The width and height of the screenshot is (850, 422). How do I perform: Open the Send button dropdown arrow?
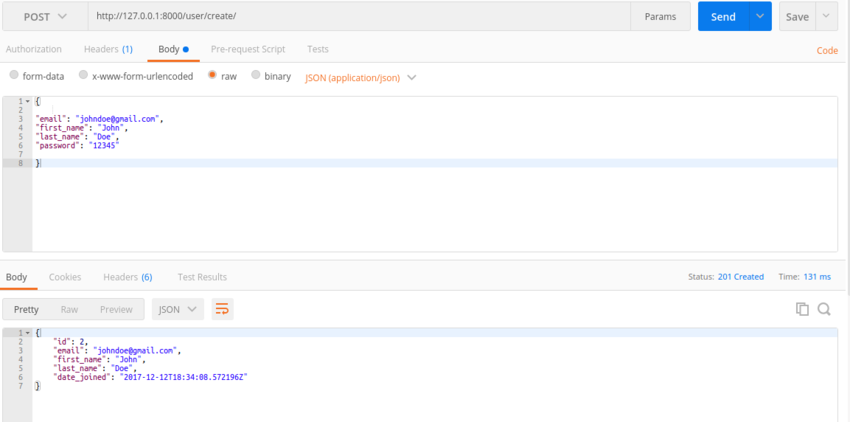pos(761,16)
